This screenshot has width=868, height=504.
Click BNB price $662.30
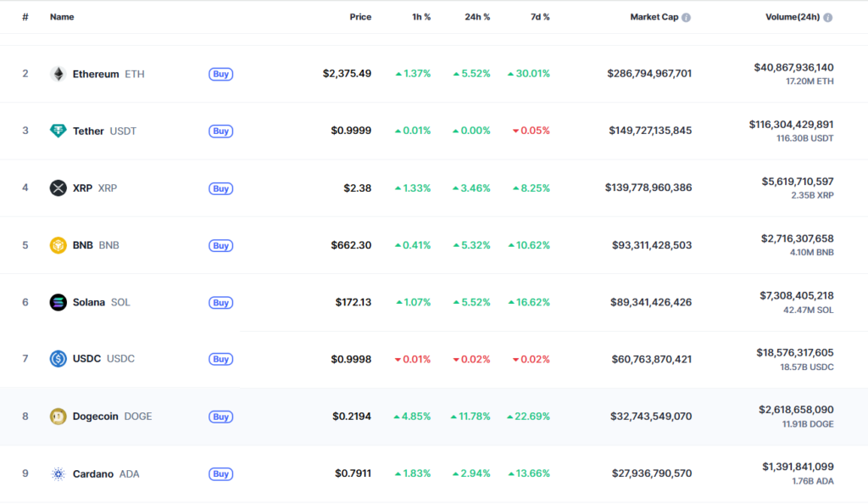(x=351, y=245)
